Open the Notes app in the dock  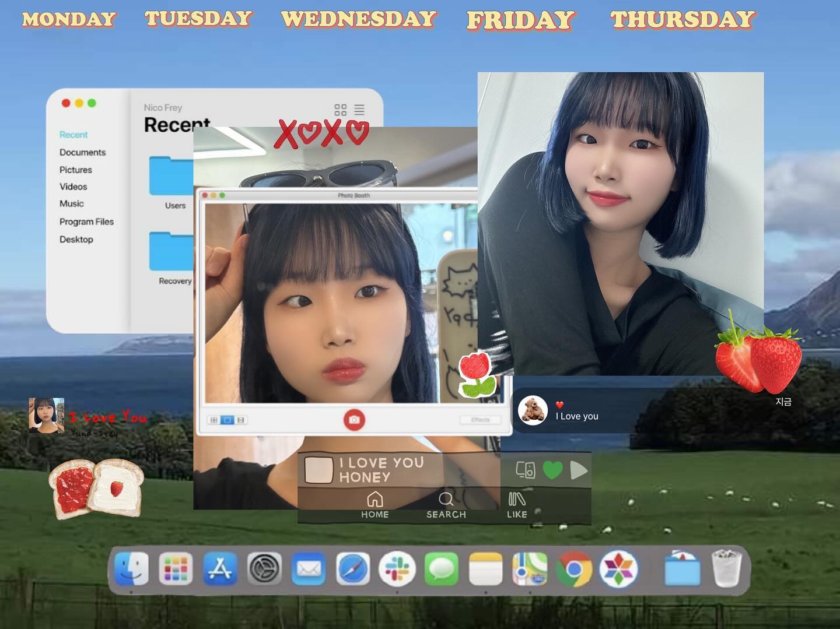click(x=485, y=568)
